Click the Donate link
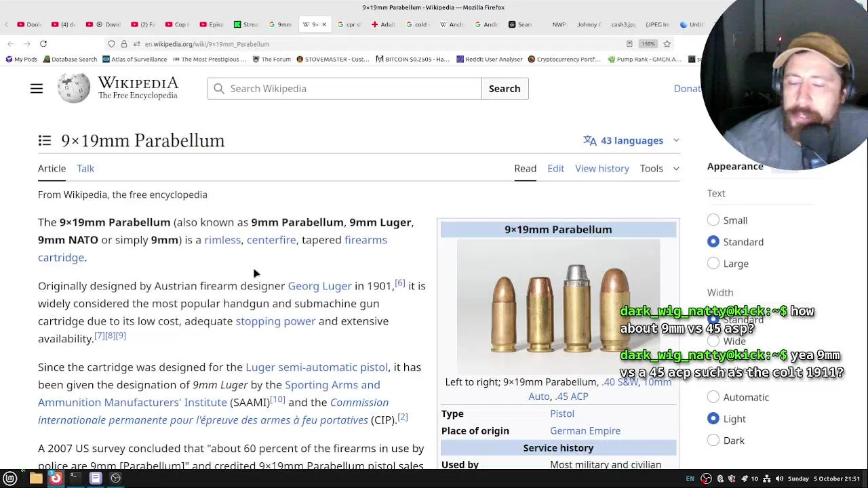Image resolution: width=868 pixels, height=488 pixels. [687, 88]
